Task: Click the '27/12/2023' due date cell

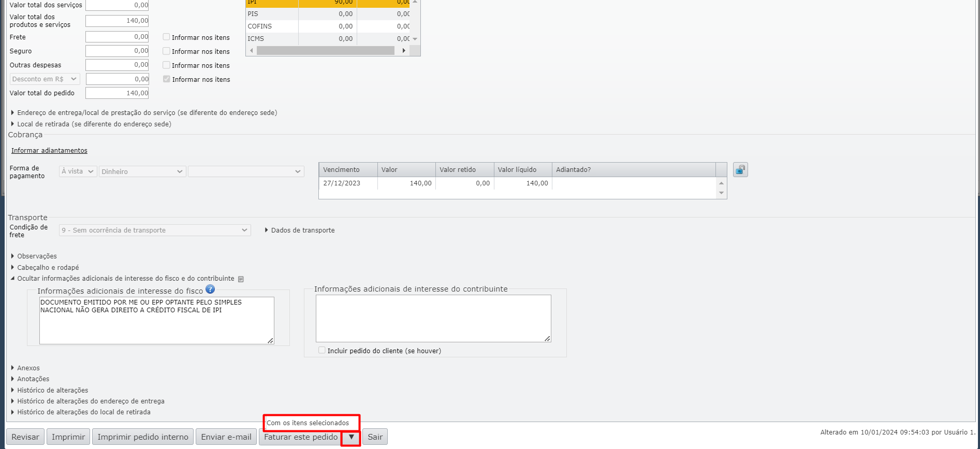Action: tap(348, 183)
